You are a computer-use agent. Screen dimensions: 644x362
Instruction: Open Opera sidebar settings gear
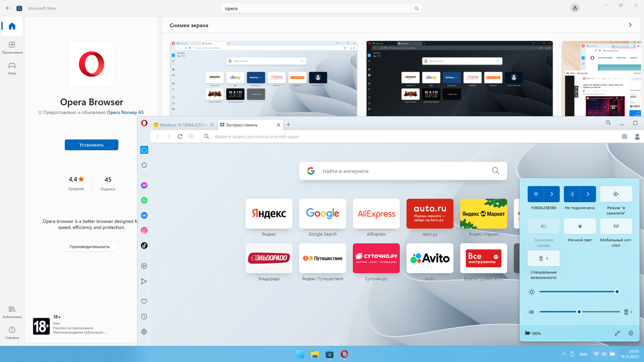[x=144, y=332]
